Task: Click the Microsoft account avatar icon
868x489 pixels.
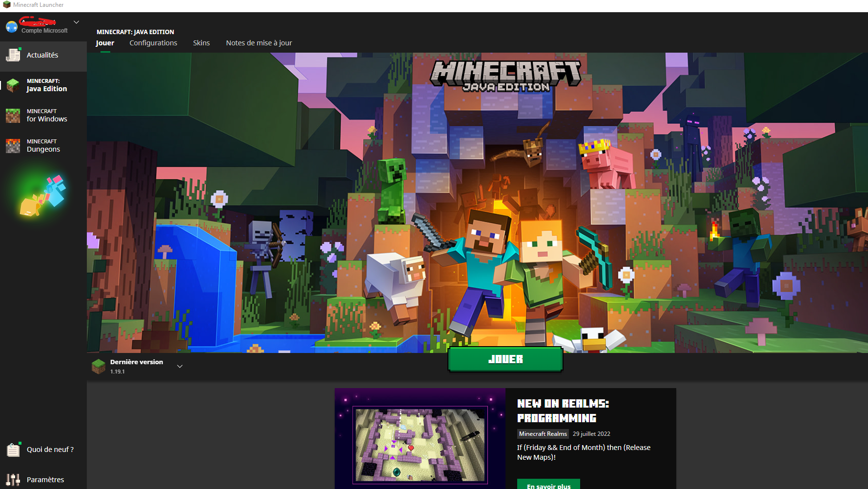Action: click(12, 26)
